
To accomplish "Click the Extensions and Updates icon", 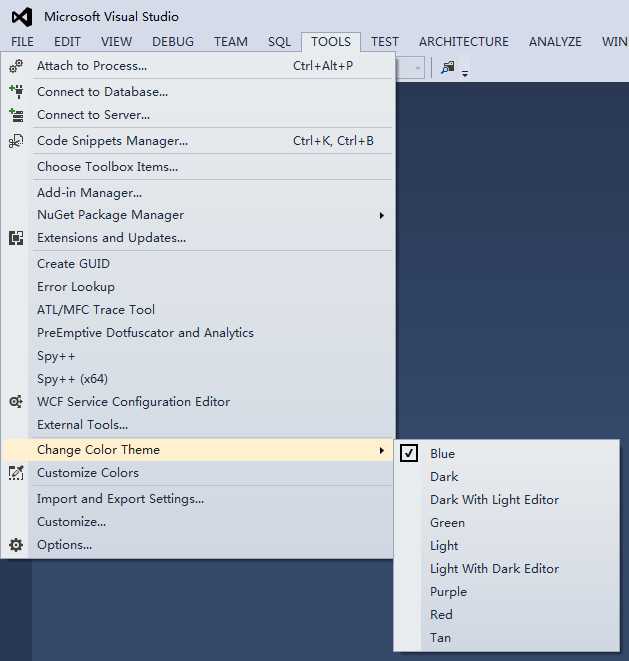I will pyautogui.click(x=16, y=238).
